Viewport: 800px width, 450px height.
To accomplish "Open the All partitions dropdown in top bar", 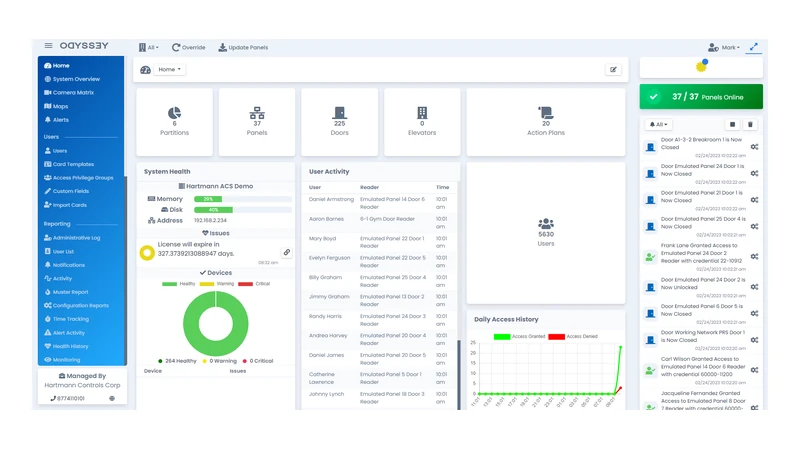I will (148, 47).
